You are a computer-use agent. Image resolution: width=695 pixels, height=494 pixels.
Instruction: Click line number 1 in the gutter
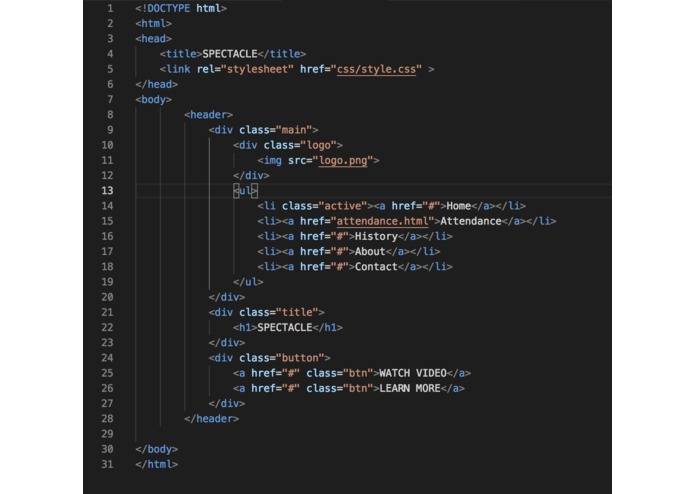pyautogui.click(x=110, y=8)
